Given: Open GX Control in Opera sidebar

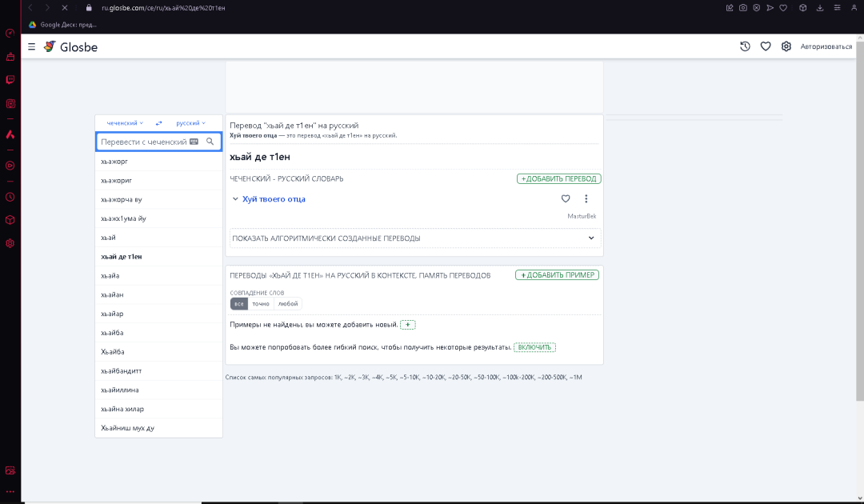Looking at the screenshot, I should pos(10,33).
